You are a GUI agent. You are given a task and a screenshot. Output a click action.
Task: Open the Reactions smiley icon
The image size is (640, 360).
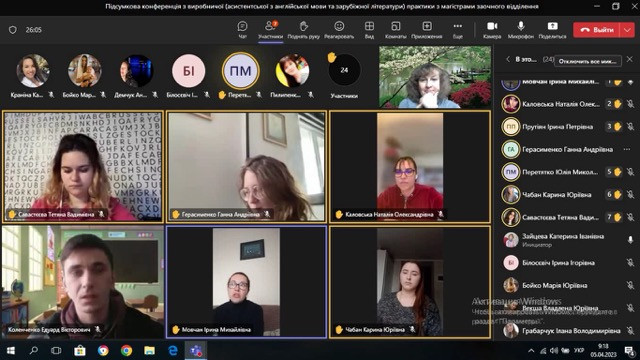[x=339, y=27]
